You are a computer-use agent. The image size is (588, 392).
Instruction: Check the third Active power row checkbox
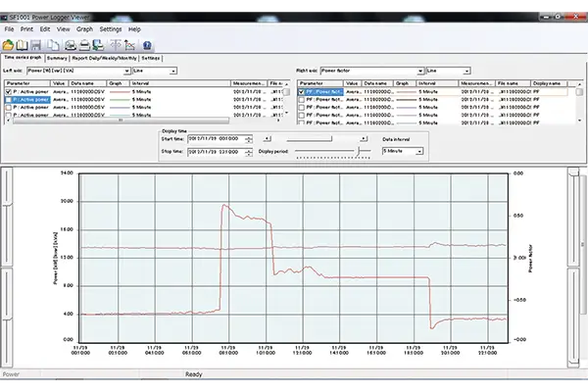click(x=8, y=107)
